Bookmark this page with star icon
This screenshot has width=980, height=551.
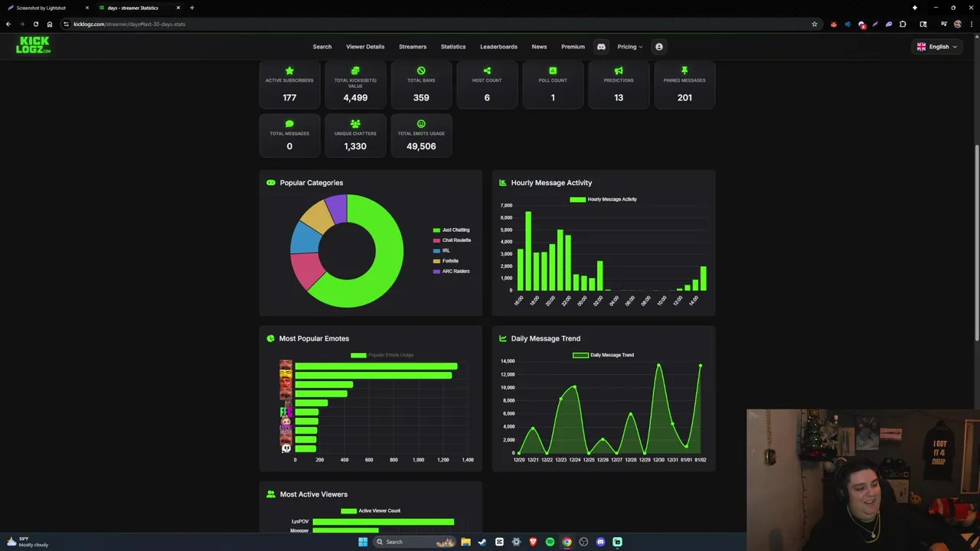coord(815,24)
